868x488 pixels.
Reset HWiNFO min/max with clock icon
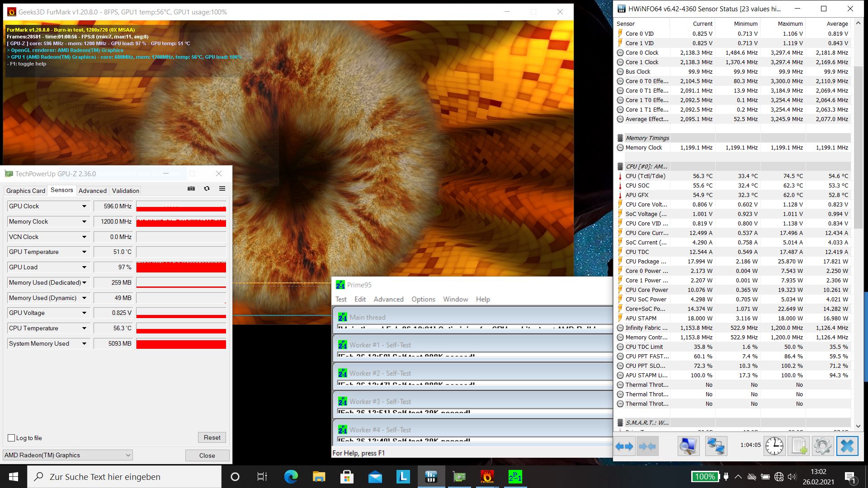(774, 446)
